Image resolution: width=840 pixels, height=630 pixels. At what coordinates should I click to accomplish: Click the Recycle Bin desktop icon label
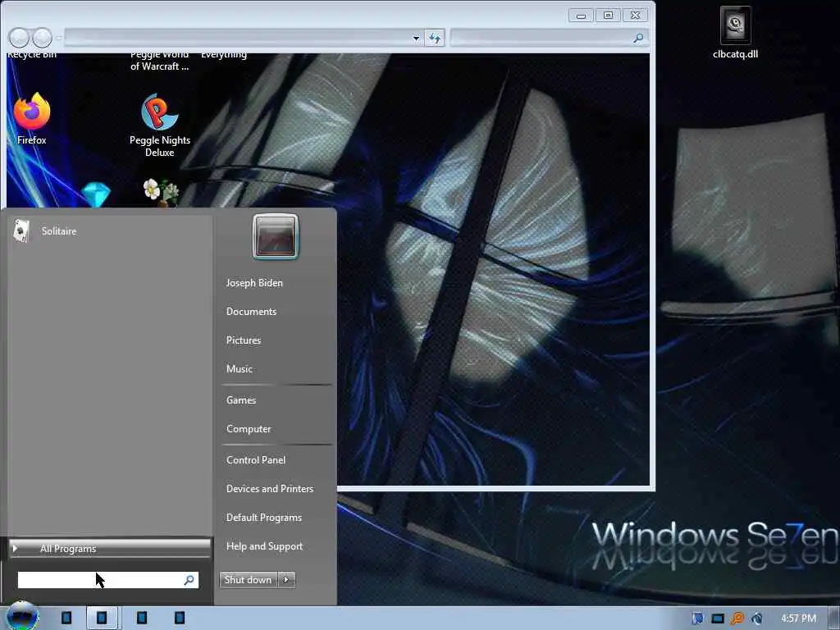(x=32, y=55)
